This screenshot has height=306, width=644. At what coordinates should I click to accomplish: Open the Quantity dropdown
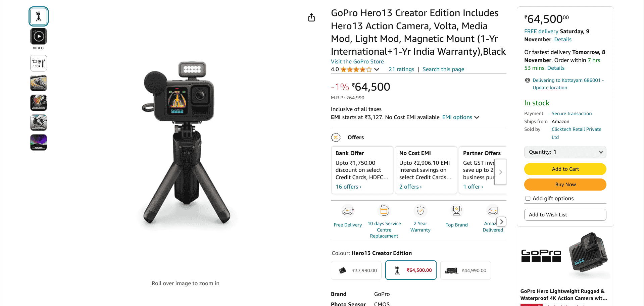point(565,152)
